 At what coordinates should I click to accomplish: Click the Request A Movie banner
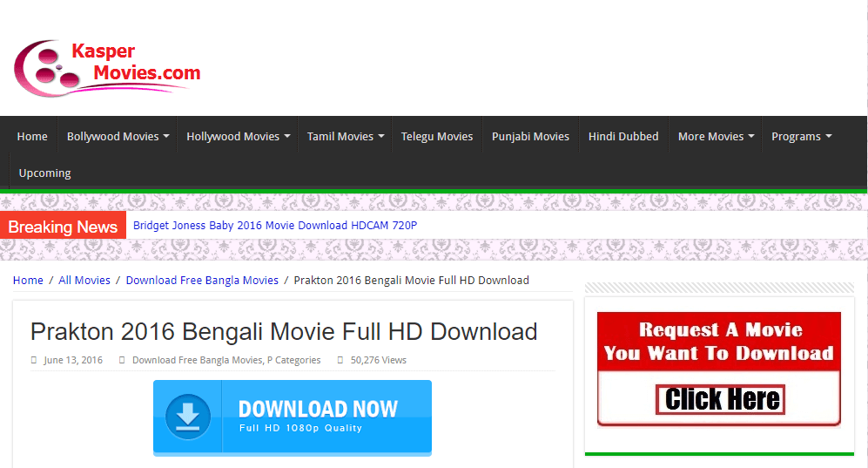(x=719, y=369)
